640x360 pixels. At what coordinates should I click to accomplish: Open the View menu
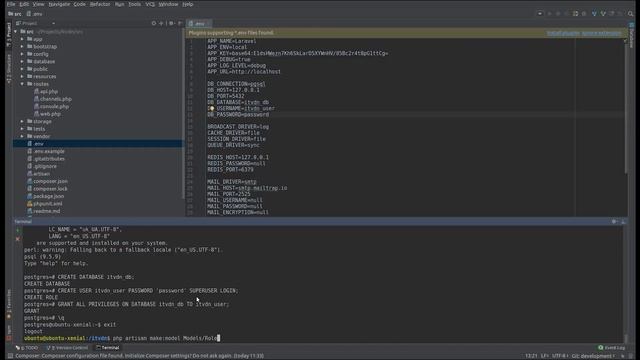pos(38,4)
